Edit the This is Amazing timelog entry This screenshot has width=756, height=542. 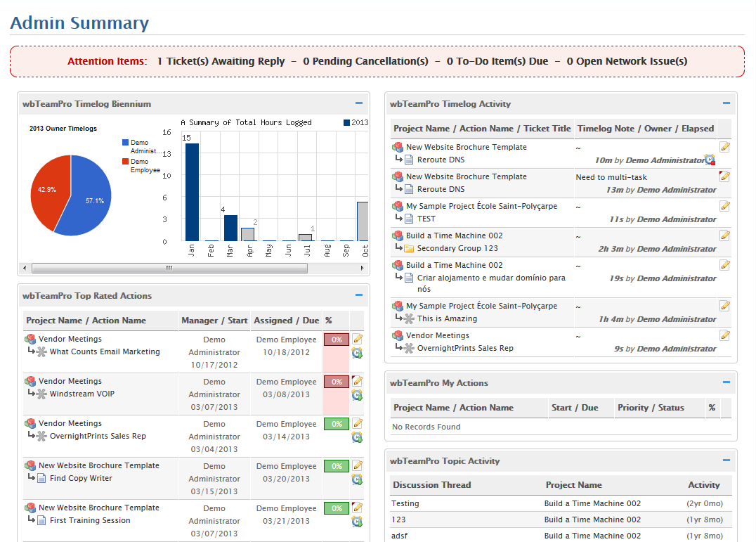[725, 306]
